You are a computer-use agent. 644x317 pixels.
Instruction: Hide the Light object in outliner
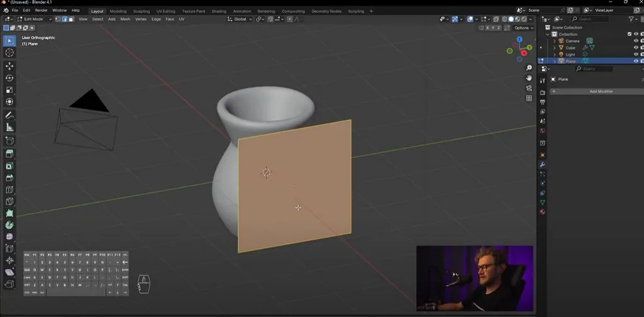pos(636,54)
